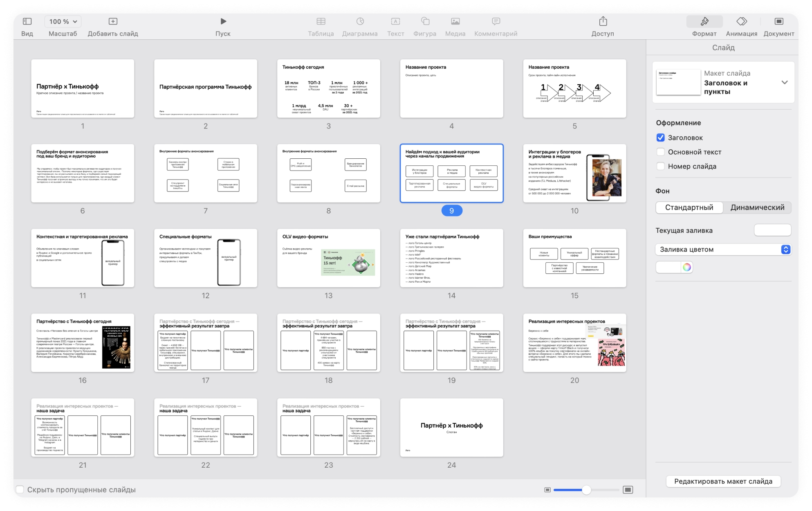Select slide 10 Интеграции у блогеров
The image size is (812, 511).
(574, 173)
